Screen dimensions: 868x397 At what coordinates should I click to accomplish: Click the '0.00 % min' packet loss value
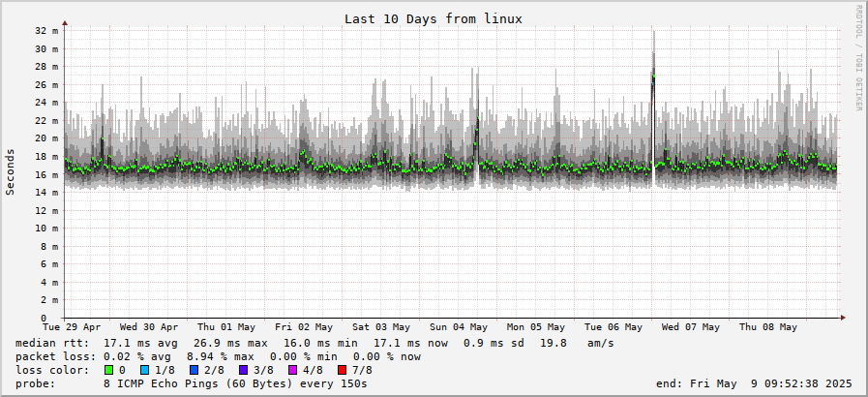(303, 356)
